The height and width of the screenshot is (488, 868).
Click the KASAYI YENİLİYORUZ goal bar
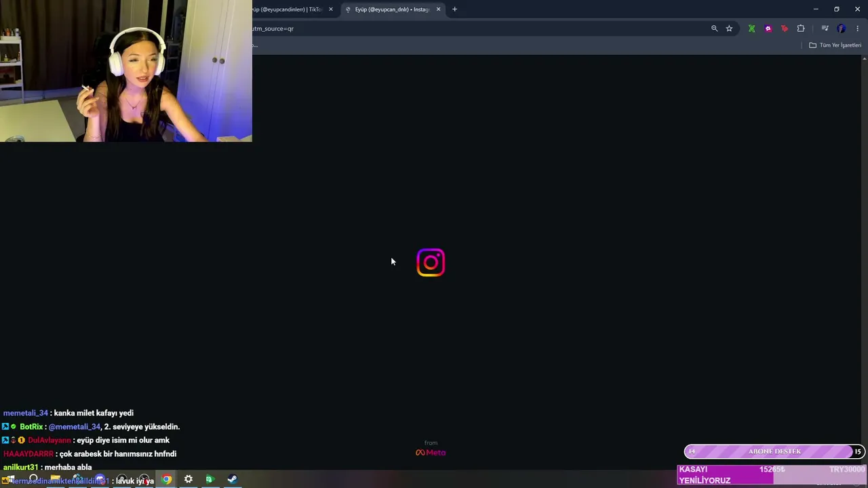[x=772, y=474]
